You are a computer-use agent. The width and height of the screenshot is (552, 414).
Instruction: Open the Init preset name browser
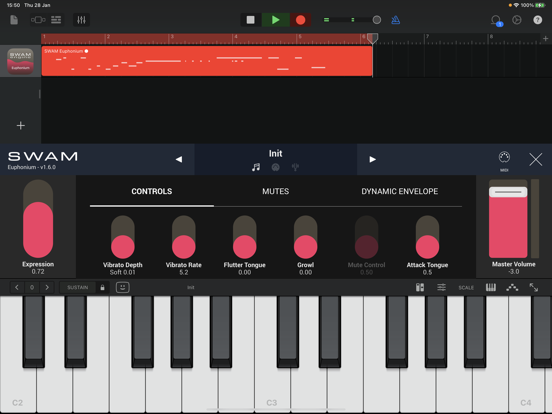(275, 153)
